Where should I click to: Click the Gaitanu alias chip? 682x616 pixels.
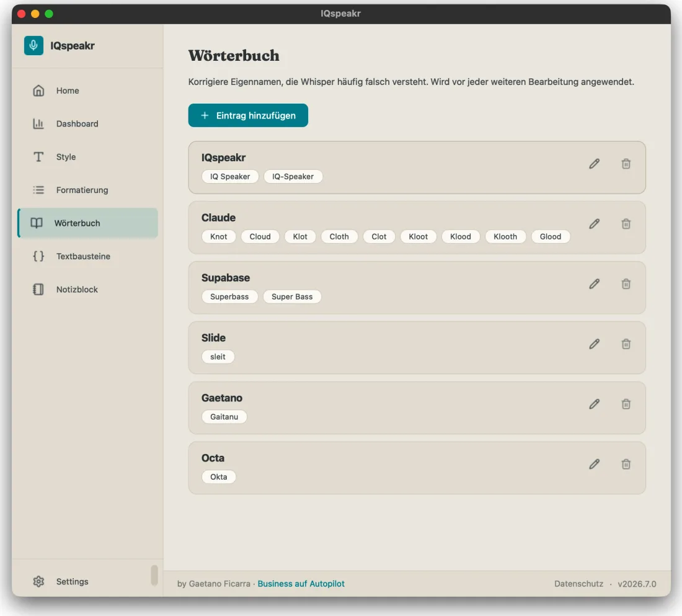coord(224,417)
